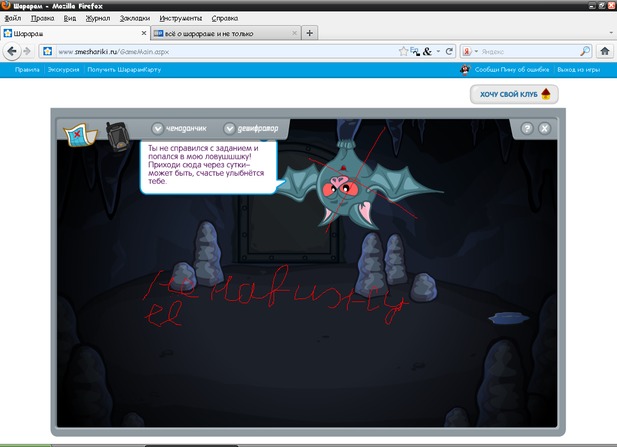Open the Закладки menu
Image resolution: width=617 pixels, height=447 pixels.
point(135,18)
